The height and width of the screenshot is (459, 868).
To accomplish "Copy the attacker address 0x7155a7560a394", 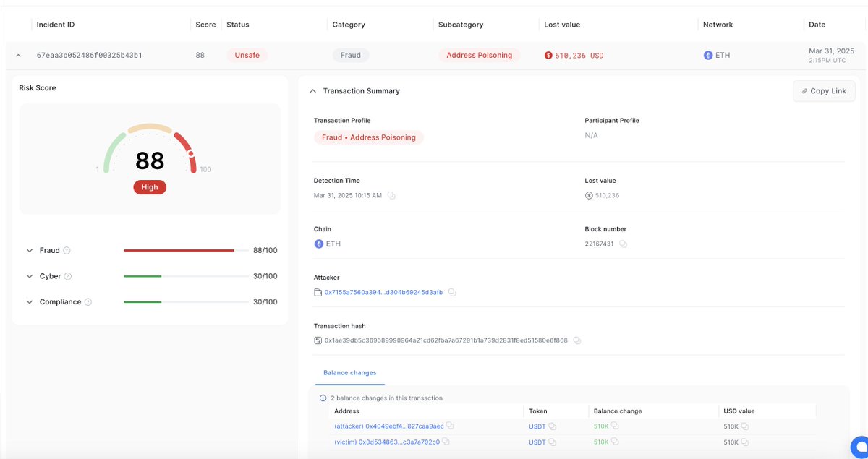I will tap(452, 293).
